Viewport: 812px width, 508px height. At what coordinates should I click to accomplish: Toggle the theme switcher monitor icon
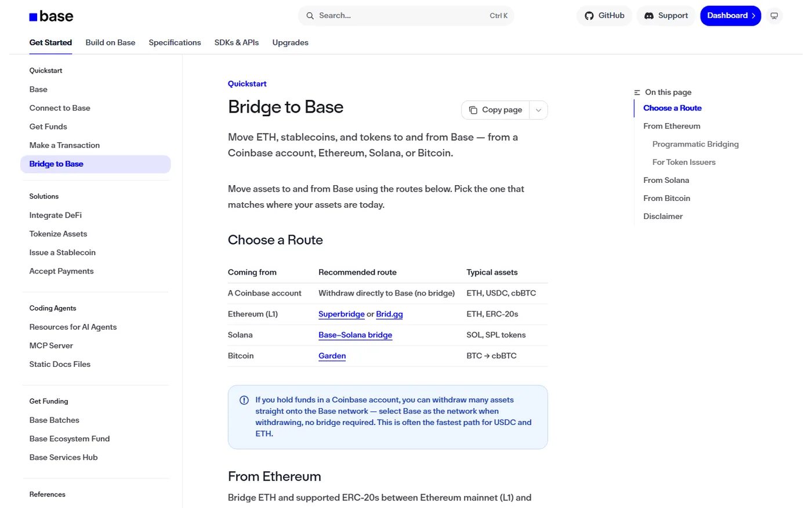click(x=774, y=16)
